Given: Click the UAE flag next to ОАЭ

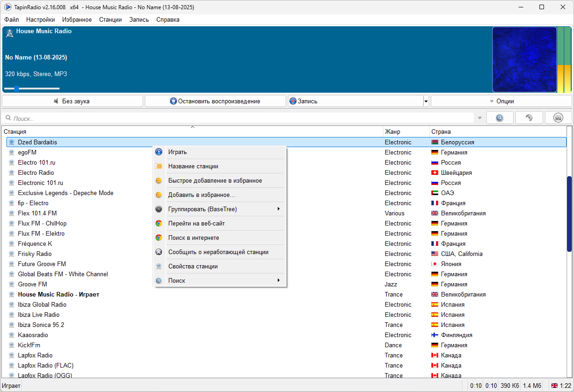Looking at the screenshot, I should (435, 193).
